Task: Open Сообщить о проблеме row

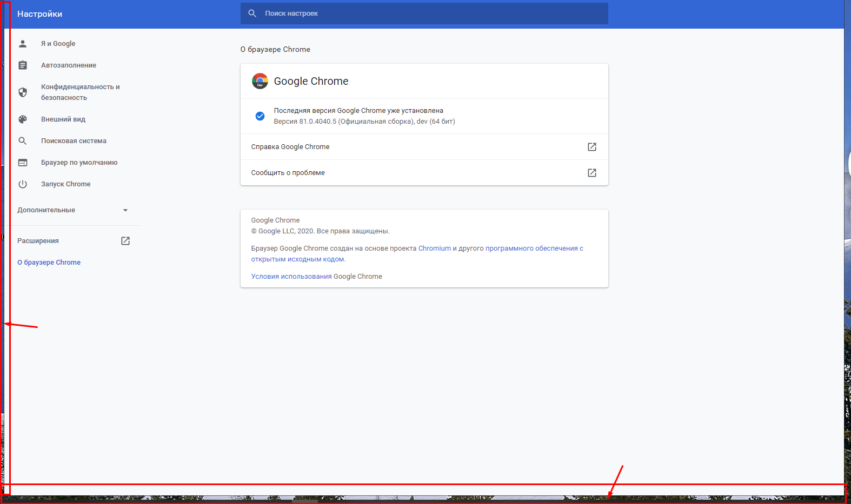Action: click(x=424, y=173)
